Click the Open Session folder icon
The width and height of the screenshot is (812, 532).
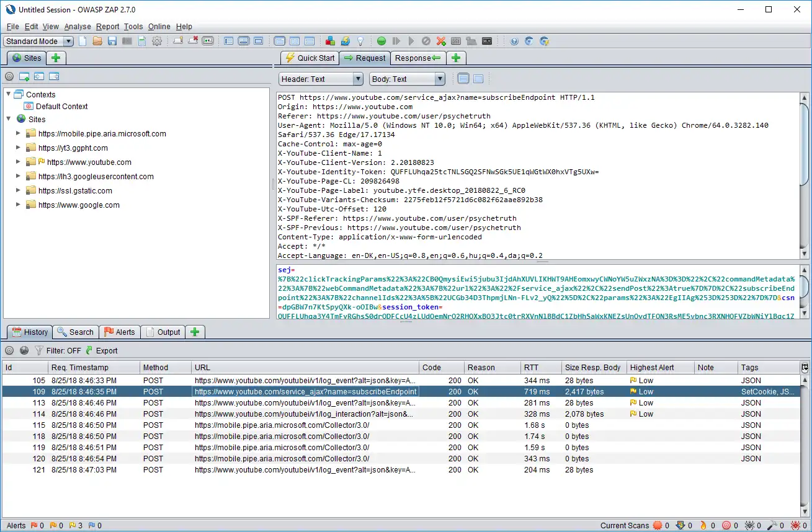point(97,41)
